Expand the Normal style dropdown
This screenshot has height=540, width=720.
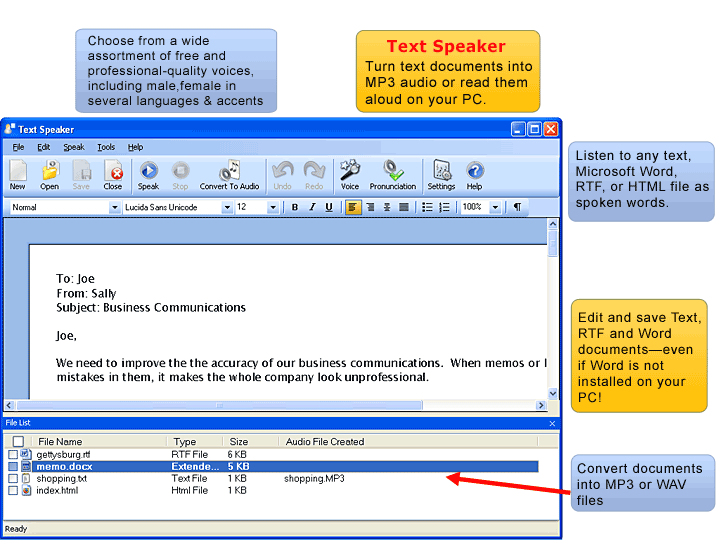pos(114,208)
